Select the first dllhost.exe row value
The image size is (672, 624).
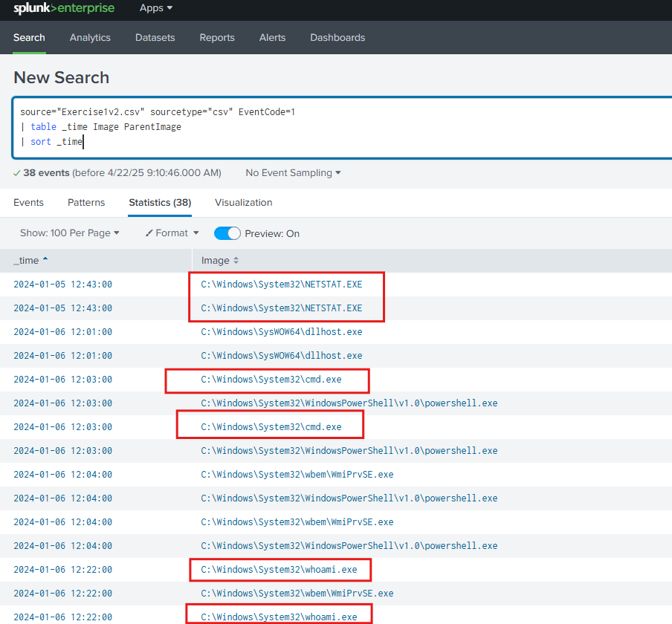pyautogui.click(x=281, y=332)
